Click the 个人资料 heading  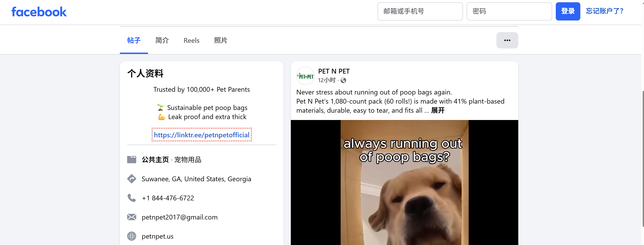coord(145,73)
